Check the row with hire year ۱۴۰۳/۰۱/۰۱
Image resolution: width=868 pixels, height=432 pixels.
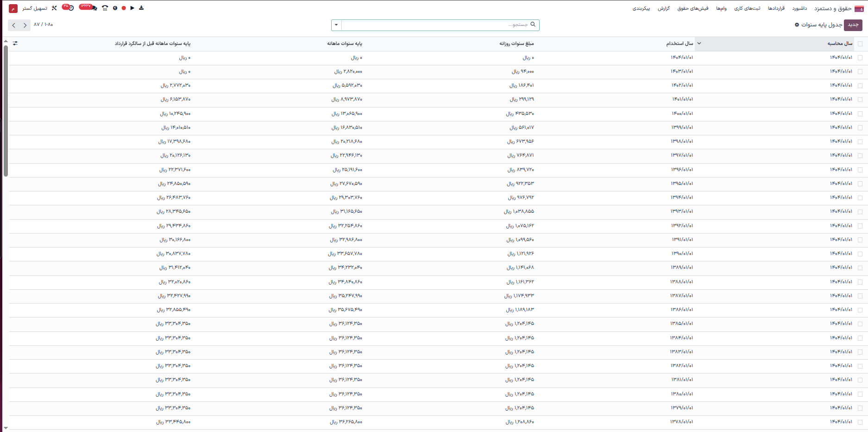coord(860,72)
